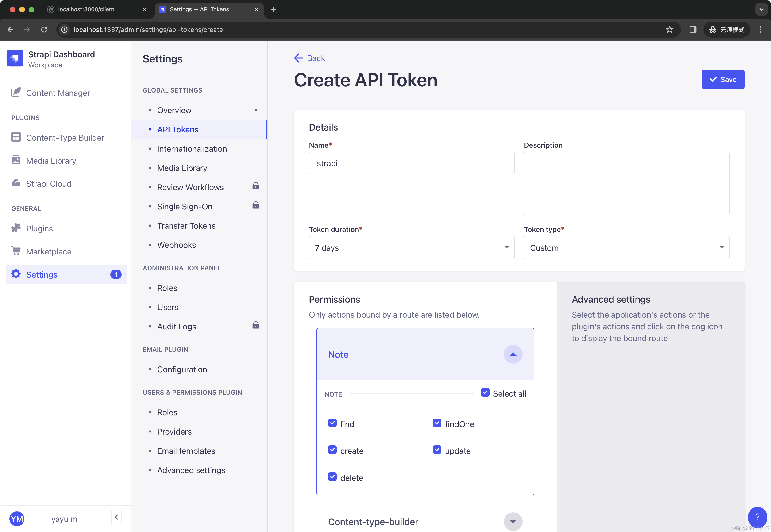Image resolution: width=771 pixels, height=532 pixels.
Task: Open the Marketplace cart icon item
Action: tap(49, 252)
